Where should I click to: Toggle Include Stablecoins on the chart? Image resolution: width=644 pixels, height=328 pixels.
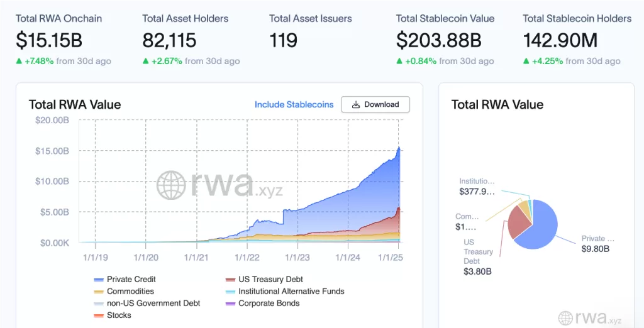pyautogui.click(x=294, y=104)
